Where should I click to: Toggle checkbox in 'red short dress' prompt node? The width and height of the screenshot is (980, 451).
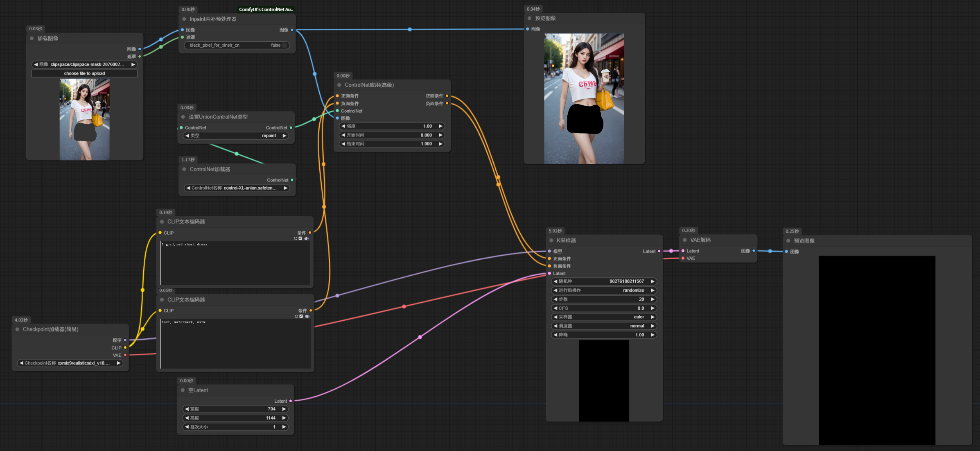[300, 238]
